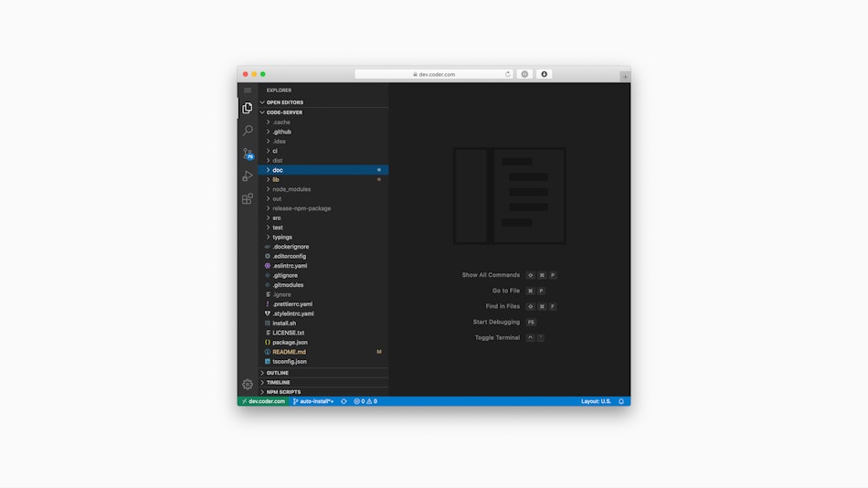Click the browser privacy shield button

pyautogui.click(x=524, y=74)
